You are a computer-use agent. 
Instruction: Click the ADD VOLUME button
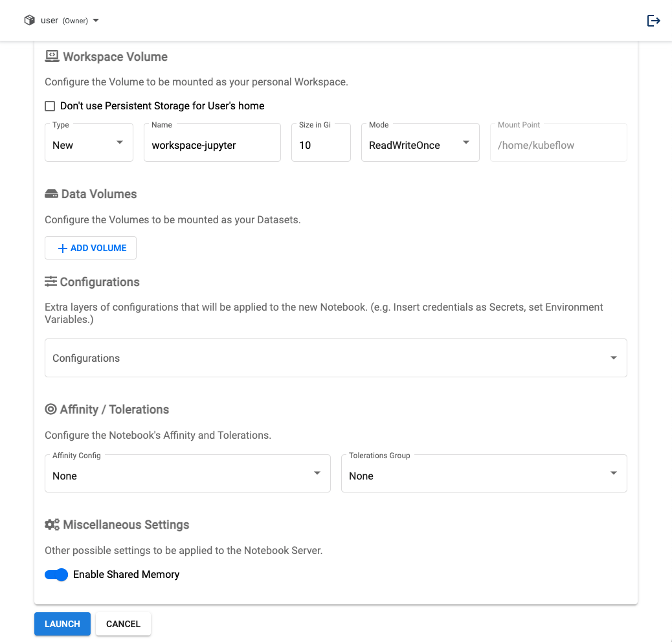pos(91,248)
